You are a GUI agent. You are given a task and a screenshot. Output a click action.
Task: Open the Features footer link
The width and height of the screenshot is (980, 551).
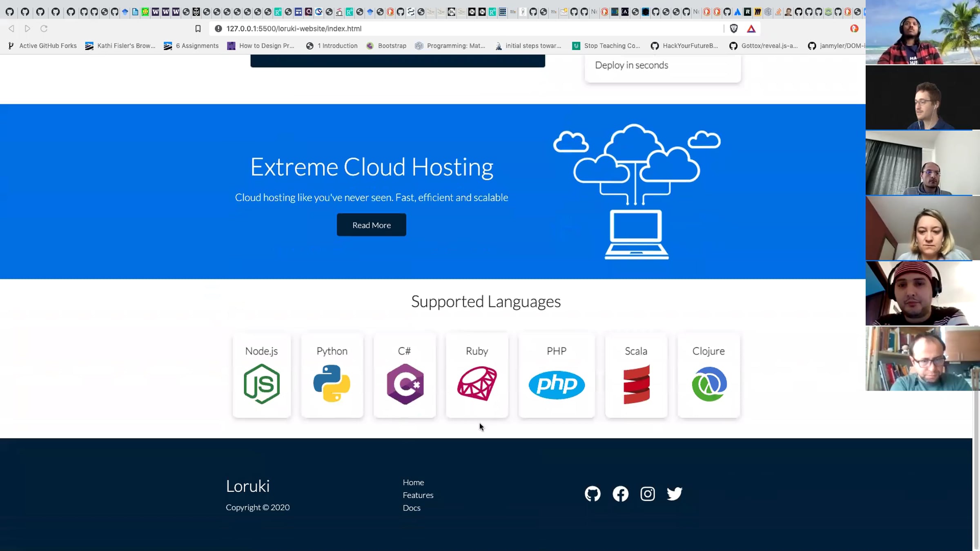pos(418,495)
